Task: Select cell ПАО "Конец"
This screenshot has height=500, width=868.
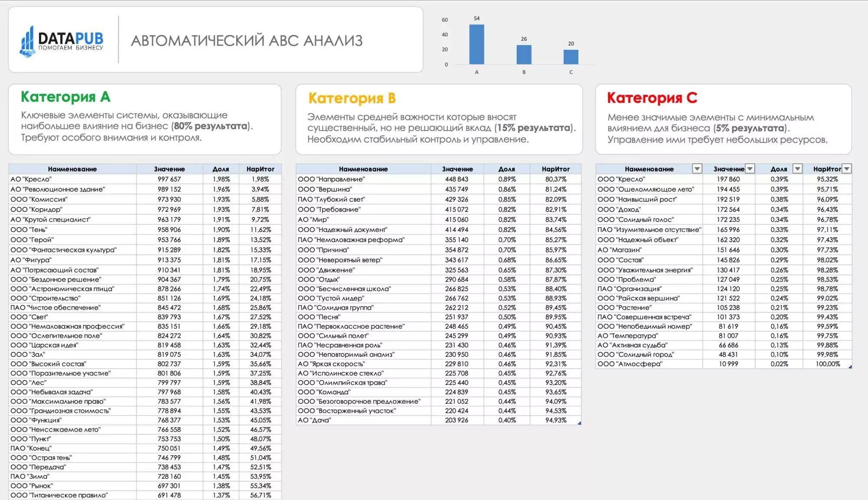Action: click(72, 448)
